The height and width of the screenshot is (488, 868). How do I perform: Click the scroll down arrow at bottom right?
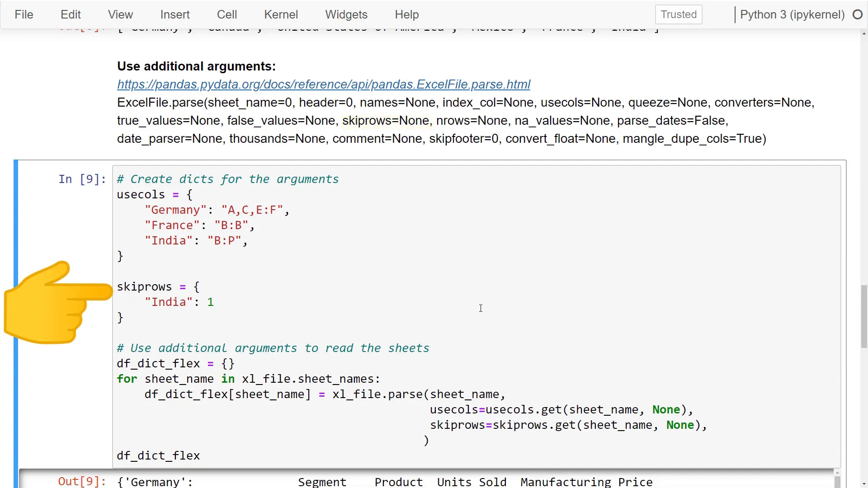(x=864, y=484)
